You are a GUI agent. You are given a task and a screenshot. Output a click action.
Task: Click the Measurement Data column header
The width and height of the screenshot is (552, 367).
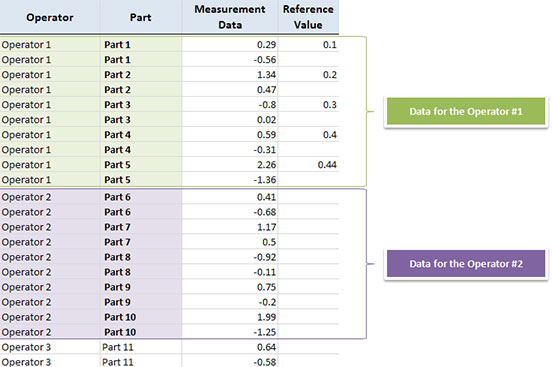point(230,17)
